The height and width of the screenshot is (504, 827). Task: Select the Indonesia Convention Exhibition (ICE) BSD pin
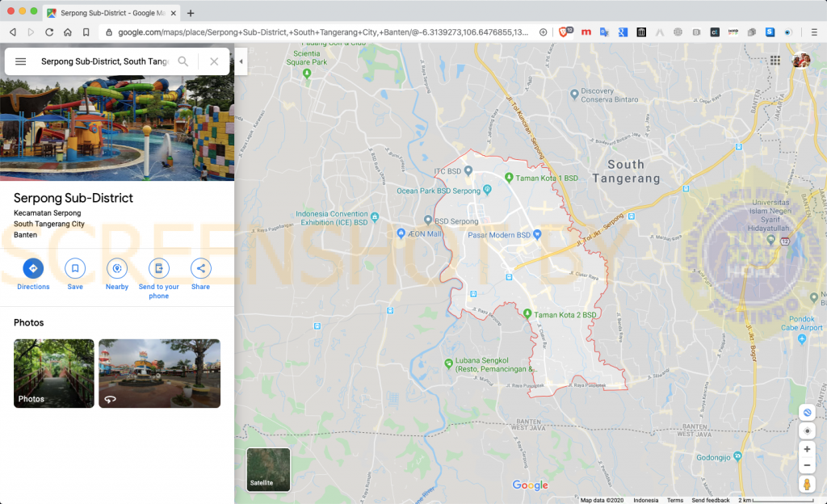coord(375,216)
